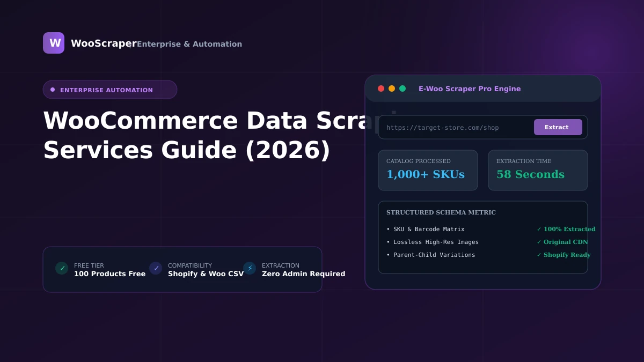Click the Compatibility checkmark icon
644x362 pixels.
click(156, 268)
